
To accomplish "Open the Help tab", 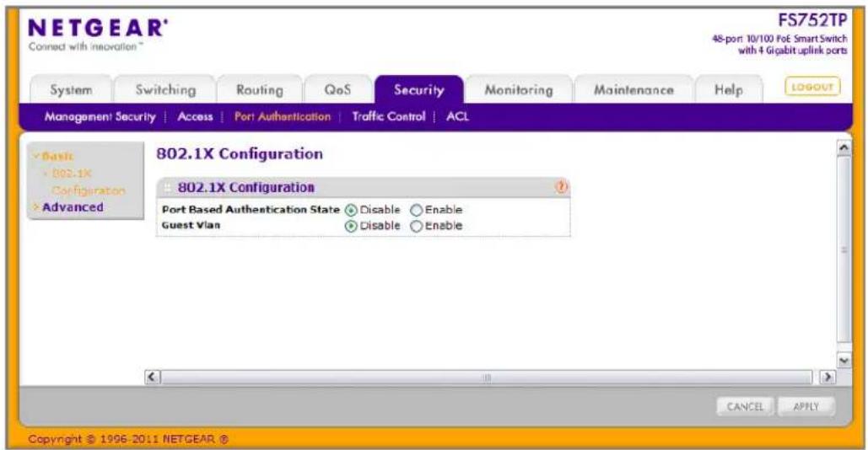I will point(729,90).
